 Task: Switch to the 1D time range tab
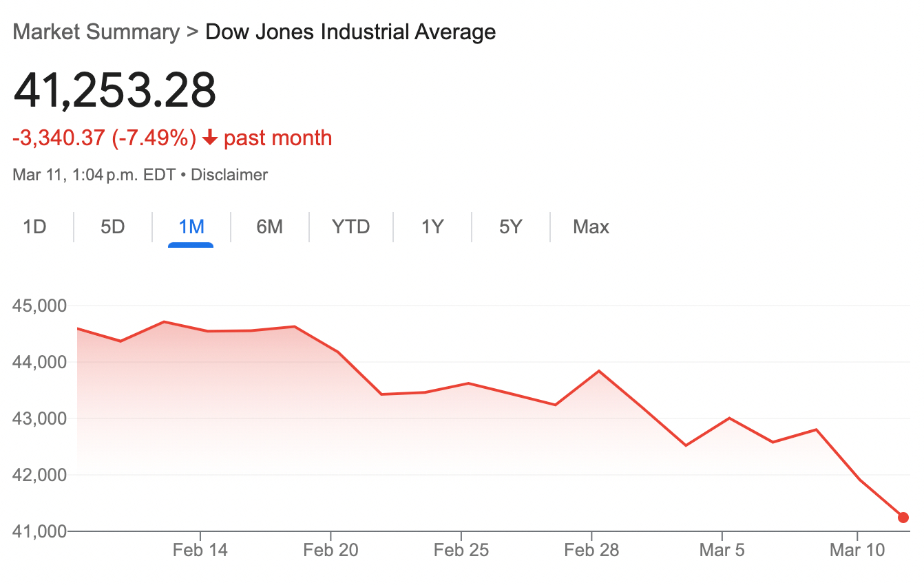click(34, 226)
